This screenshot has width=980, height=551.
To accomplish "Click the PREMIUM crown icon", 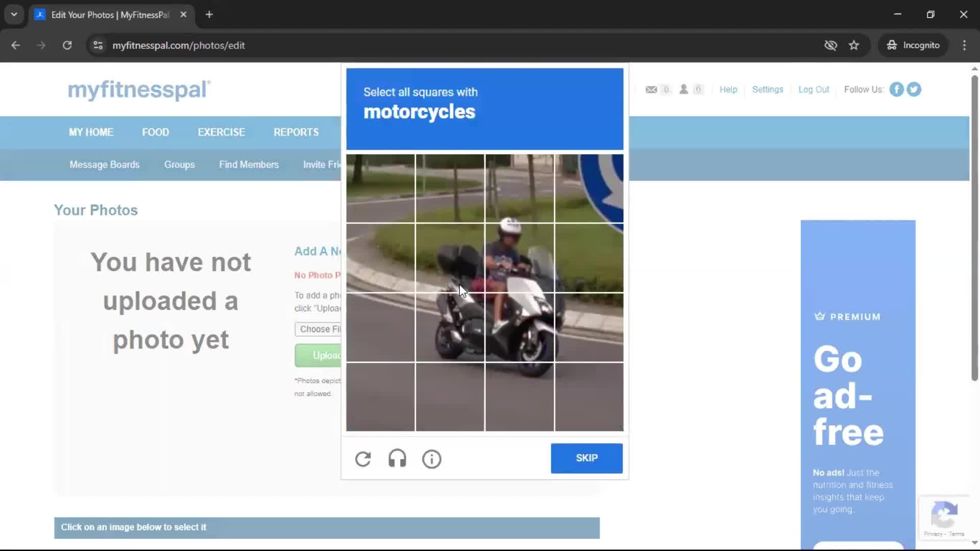I will click(x=819, y=316).
